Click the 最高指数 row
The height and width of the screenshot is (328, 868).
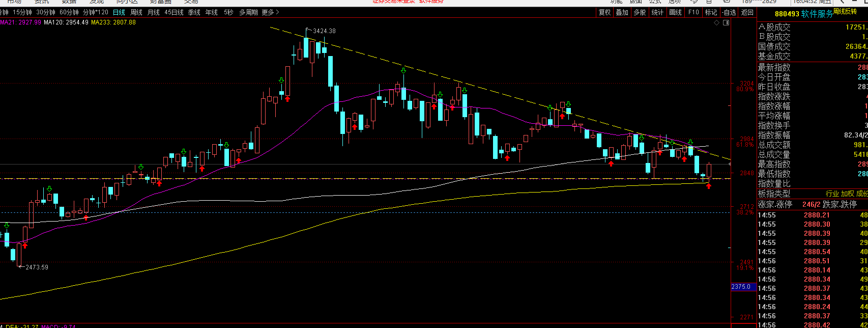click(x=813, y=164)
